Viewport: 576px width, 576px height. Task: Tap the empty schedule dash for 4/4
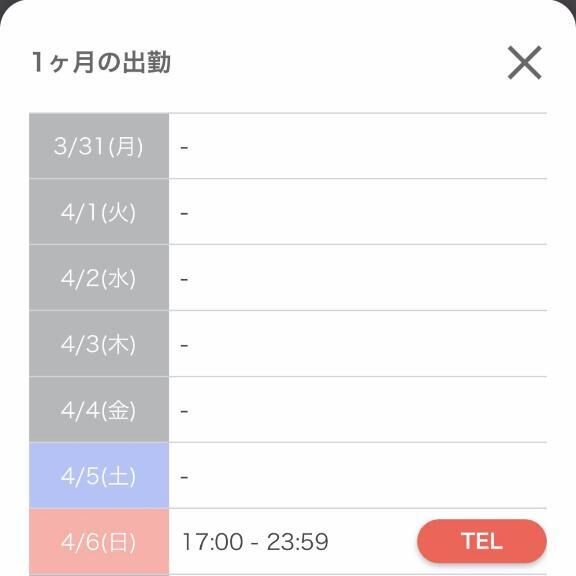click(184, 411)
